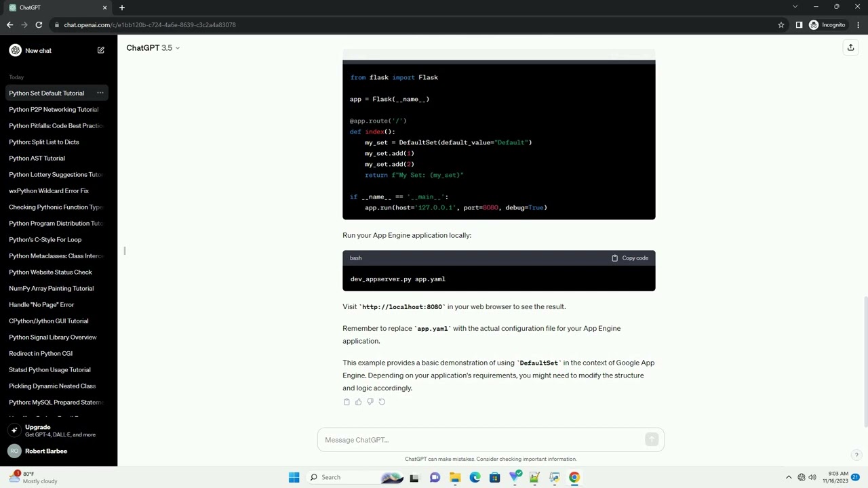Image resolution: width=868 pixels, height=488 pixels.
Task: Start a new chat using the pencil icon
Action: tap(101, 50)
